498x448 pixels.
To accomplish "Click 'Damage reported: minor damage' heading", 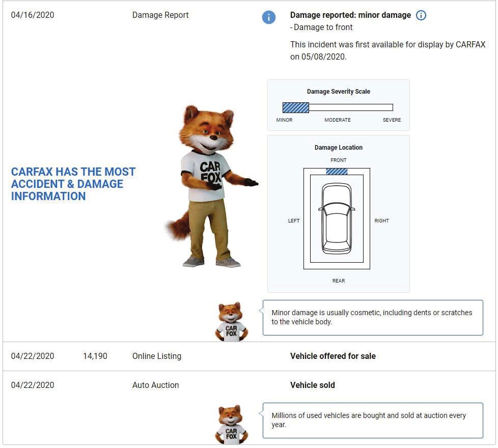I will (350, 15).
